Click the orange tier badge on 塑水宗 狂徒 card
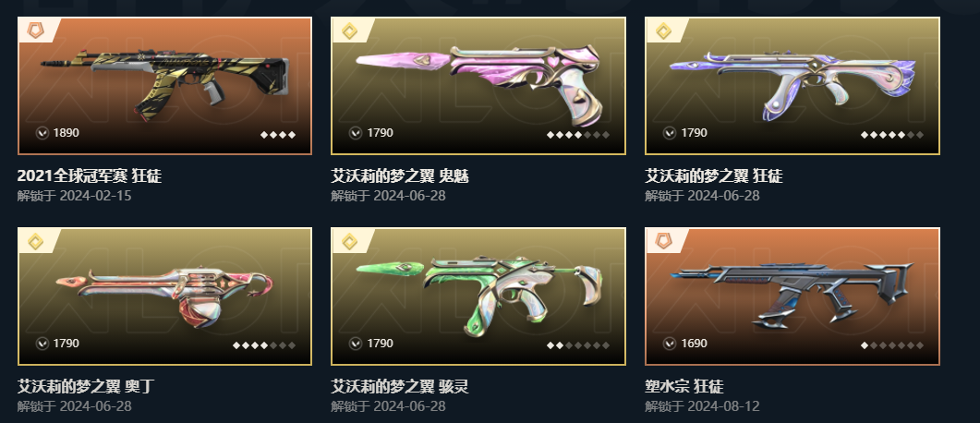The width and height of the screenshot is (980, 423). pyautogui.click(x=664, y=241)
